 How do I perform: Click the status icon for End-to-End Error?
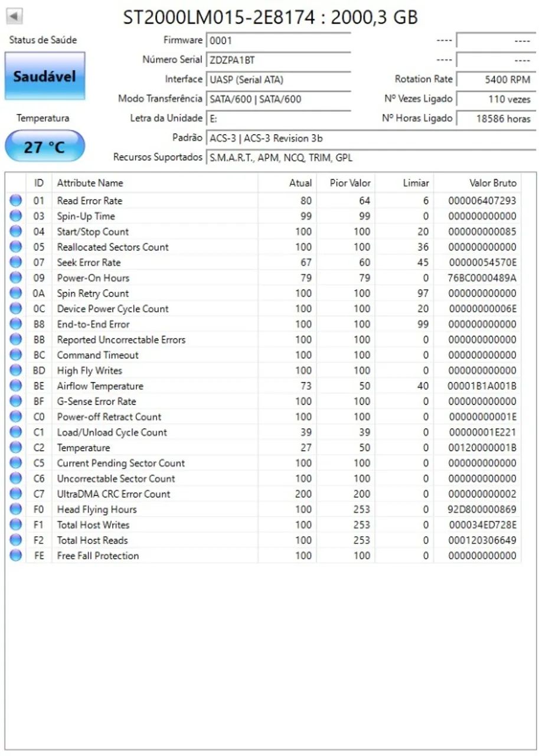(x=16, y=324)
